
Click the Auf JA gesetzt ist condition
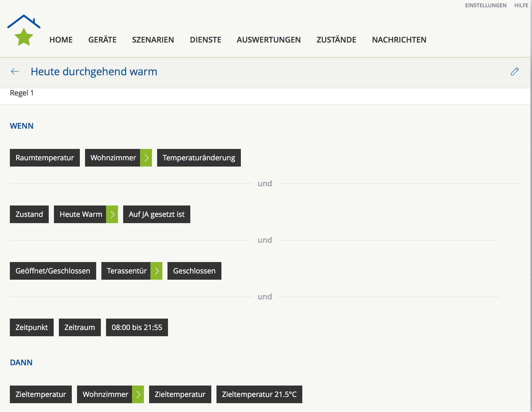[x=157, y=214]
